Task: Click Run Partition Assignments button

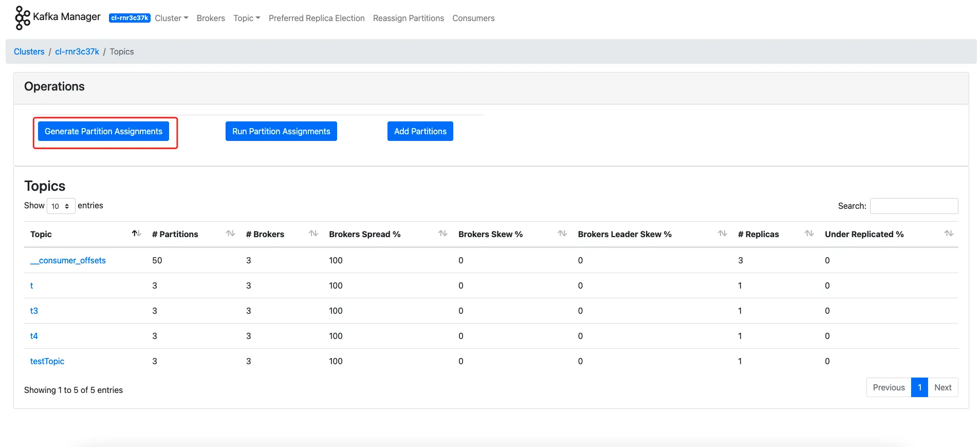Action: (281, 131)
